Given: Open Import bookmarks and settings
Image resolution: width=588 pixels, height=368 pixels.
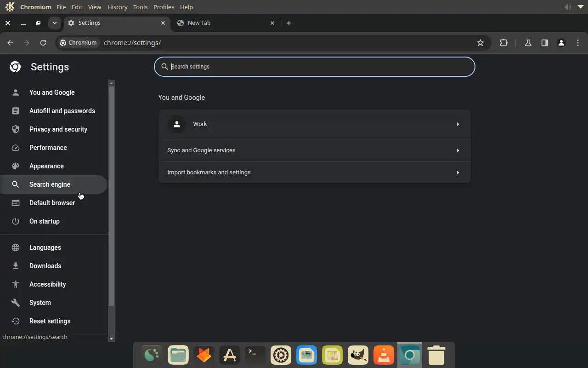Looking at the screenshot, I should (x=315, y=172).
